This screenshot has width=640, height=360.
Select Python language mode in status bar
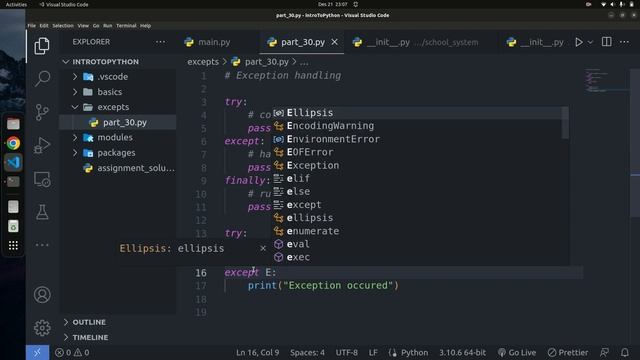[x=414, y=352]
